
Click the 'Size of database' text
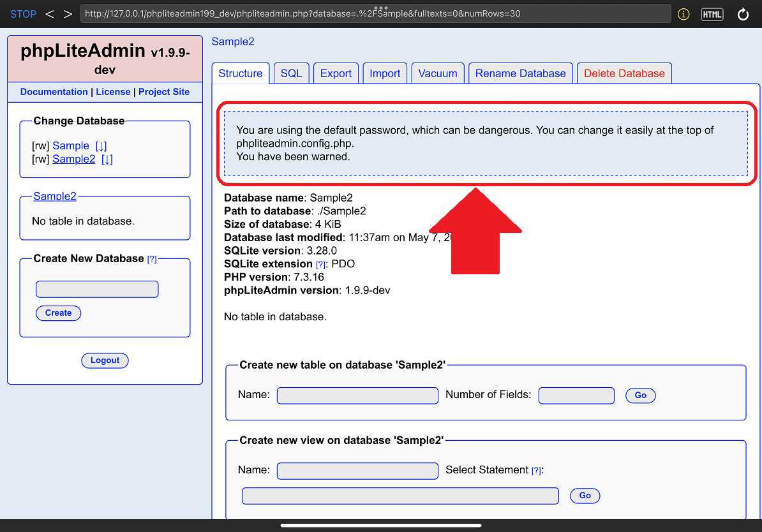[267, 224]
